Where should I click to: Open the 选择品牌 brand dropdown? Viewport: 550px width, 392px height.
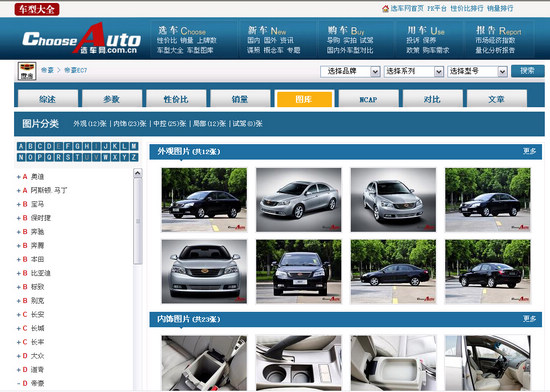[350, 72]
